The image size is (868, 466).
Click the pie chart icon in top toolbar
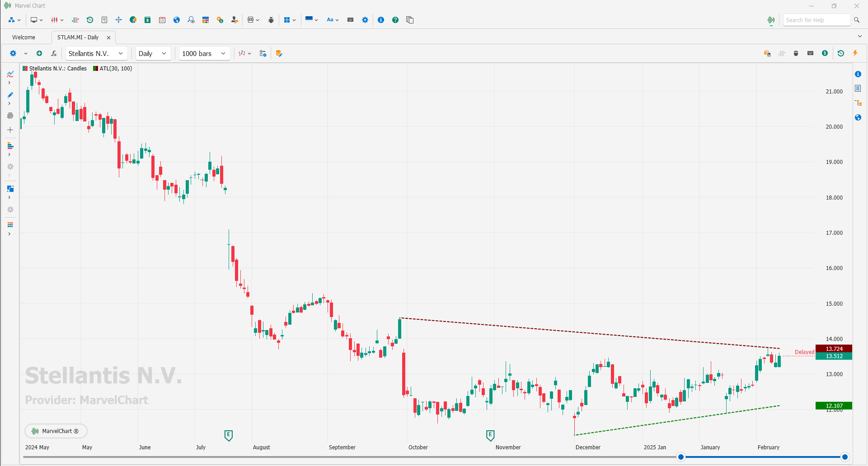click(x=133, y=20)
